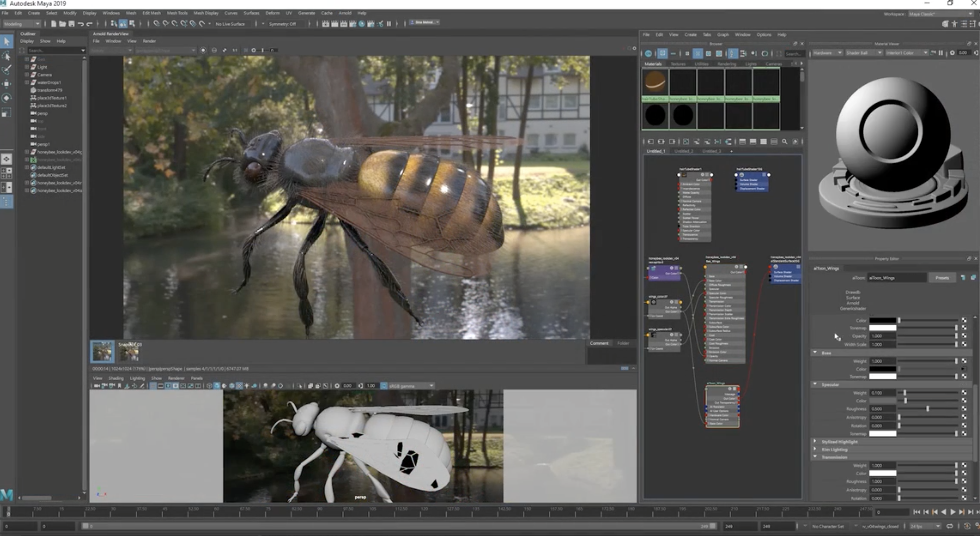Click play forwards on the timeline
The height and width of the screenshot is (536, 980).
tap(952, 512)
